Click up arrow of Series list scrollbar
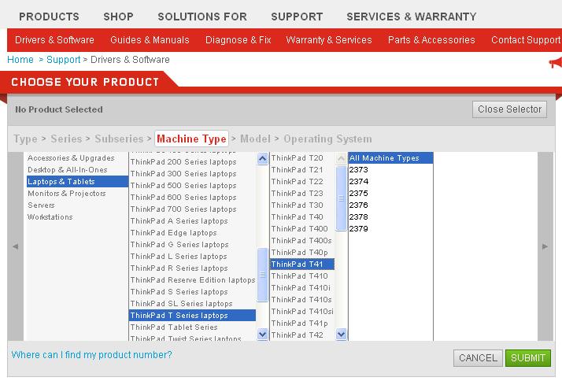This screenshot has height=392, width=562. pyautogui.click(x=262, y=158)
